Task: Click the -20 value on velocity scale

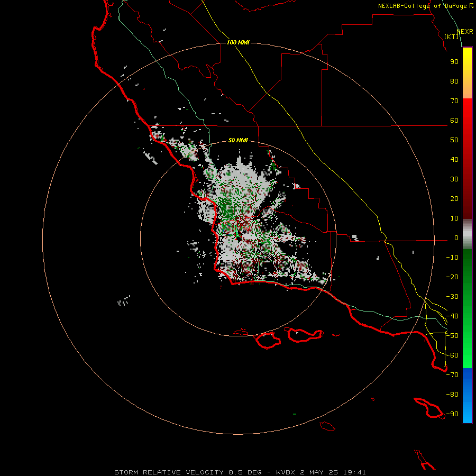Action: click(x=452, y=277)
